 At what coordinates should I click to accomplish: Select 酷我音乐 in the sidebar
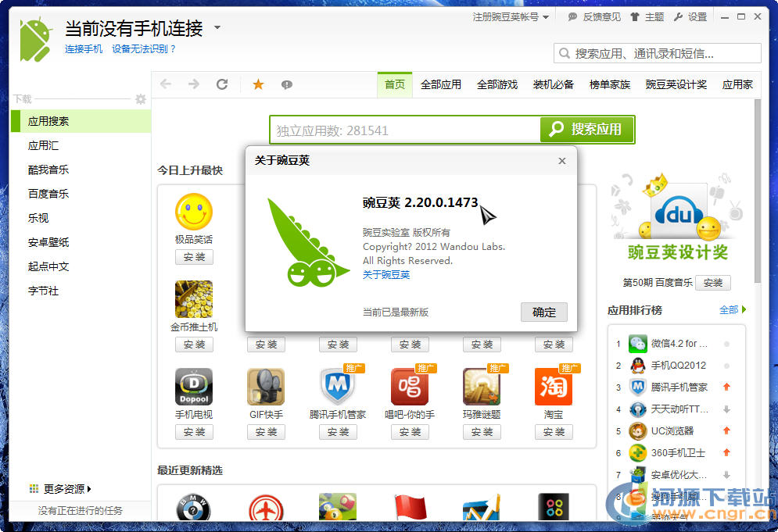[81, 170]
